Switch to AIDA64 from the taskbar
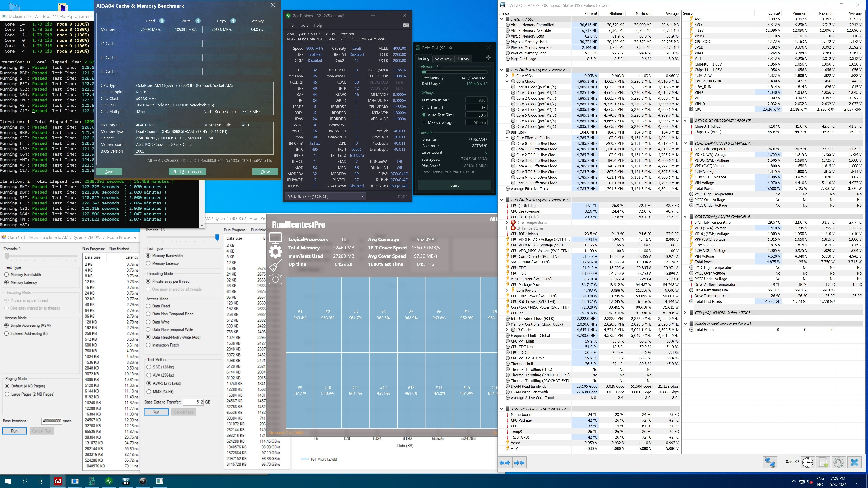Screen dimensions: 868x488 click(x=58, y=481)
